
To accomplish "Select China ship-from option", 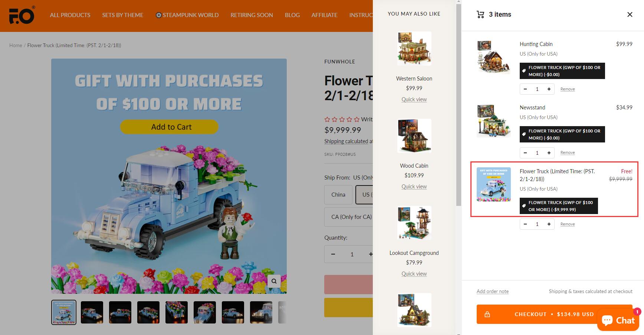I will click(x=338, y=195).
